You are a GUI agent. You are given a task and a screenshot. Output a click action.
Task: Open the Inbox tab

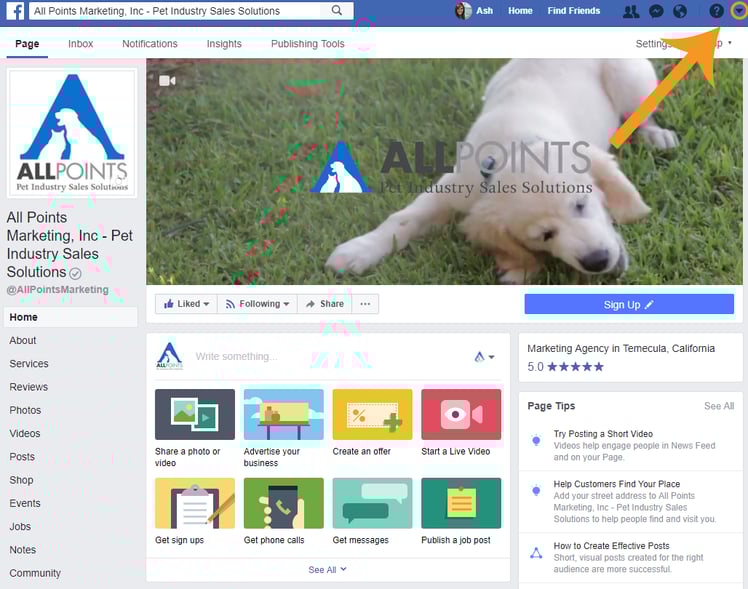[81, 44]
